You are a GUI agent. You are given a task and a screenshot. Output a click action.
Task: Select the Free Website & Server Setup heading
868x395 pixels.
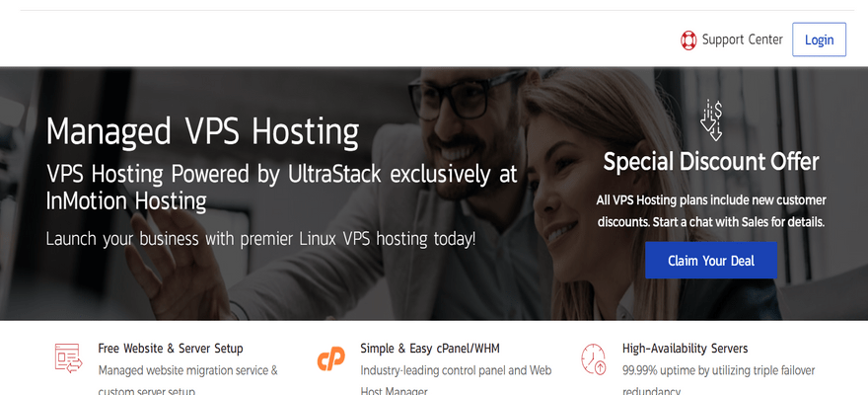click(x=171, y=349)
